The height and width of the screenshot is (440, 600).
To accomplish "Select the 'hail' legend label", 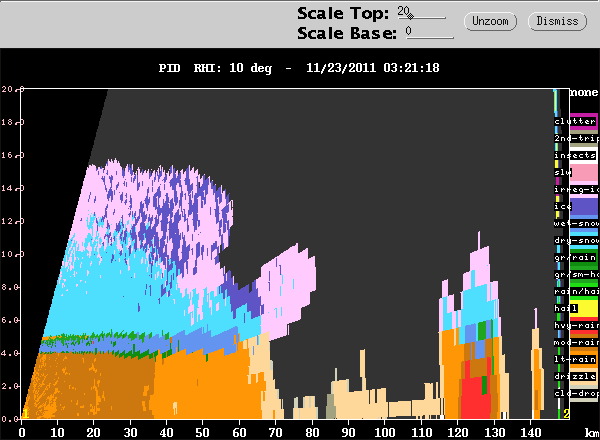I will click(566, 308).
